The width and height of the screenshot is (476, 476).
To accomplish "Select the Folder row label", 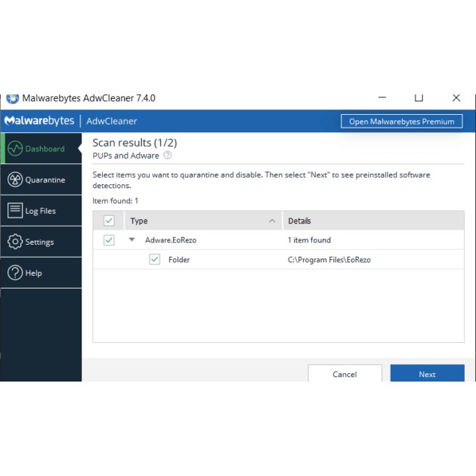I will [x=179, y=260].
